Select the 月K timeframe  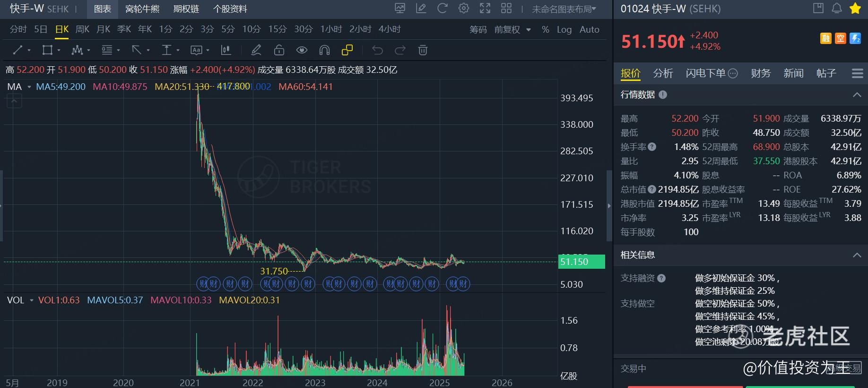pos(103,29)
